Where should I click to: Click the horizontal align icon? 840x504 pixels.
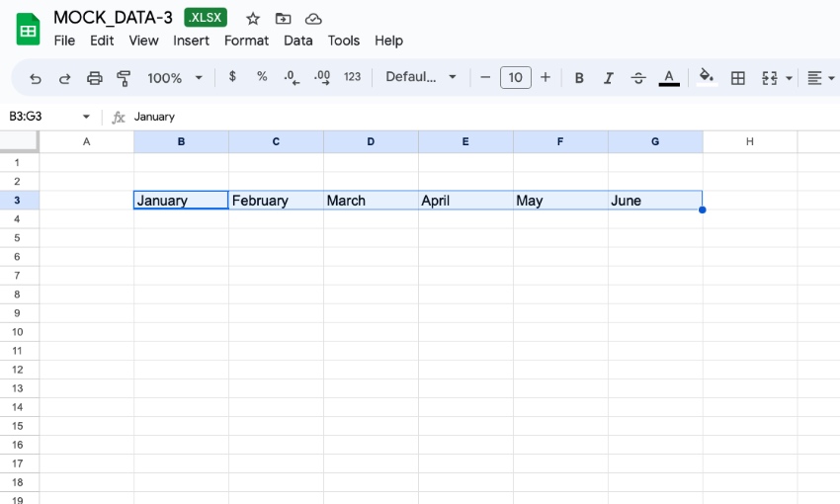[x=814, y=78]
